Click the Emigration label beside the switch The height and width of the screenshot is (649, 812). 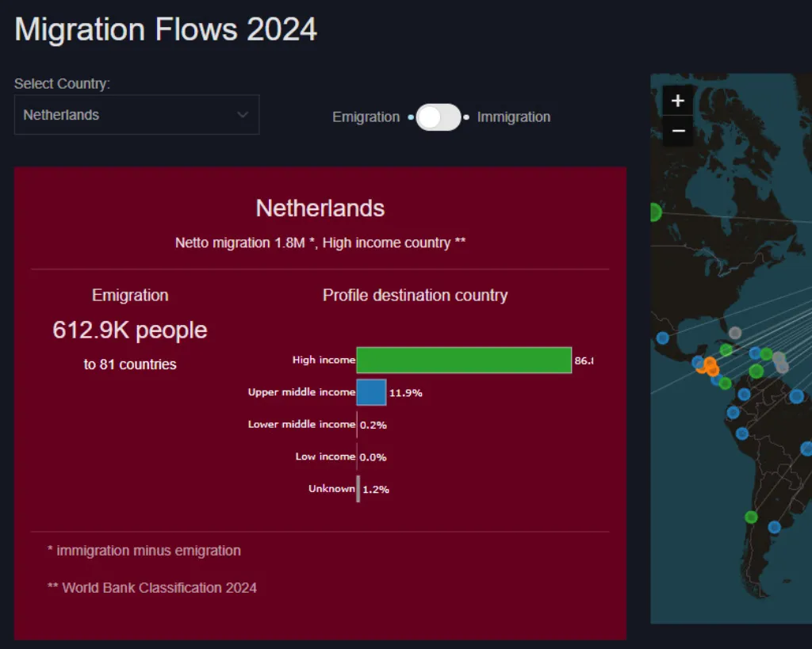coord(366,117)
